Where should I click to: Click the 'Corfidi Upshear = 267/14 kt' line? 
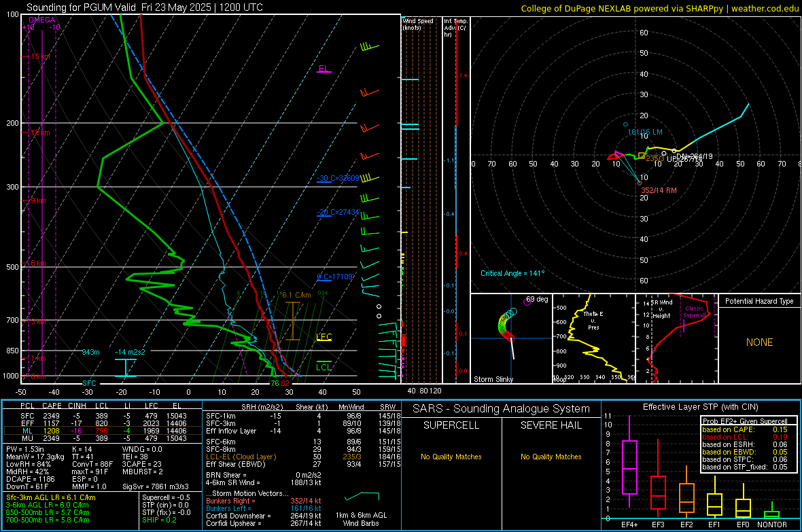(264, 523)
